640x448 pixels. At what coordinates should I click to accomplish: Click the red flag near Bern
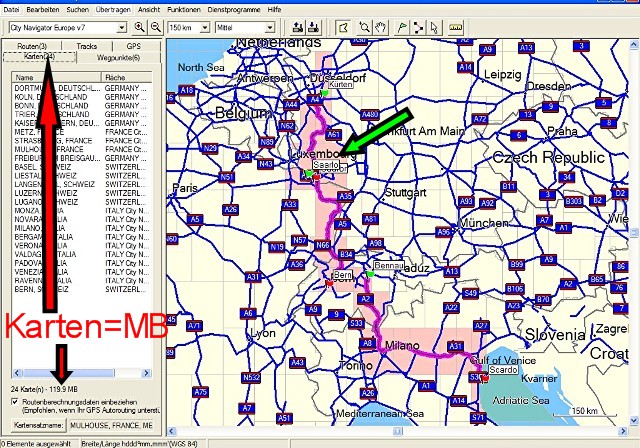pyautogui.click(x=329, y=282)
